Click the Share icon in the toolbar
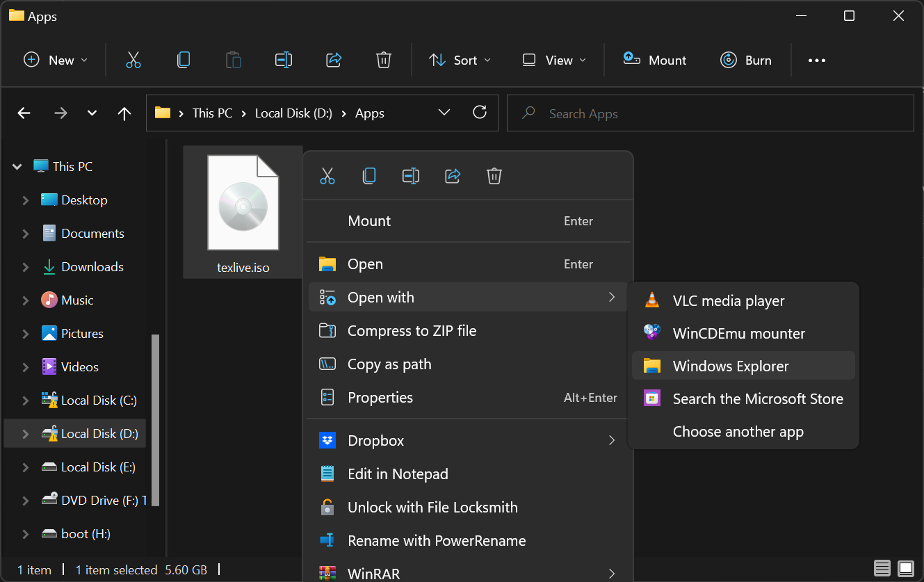Image resolution: width=924 pixels, height=582 pixels. point(334,60)
